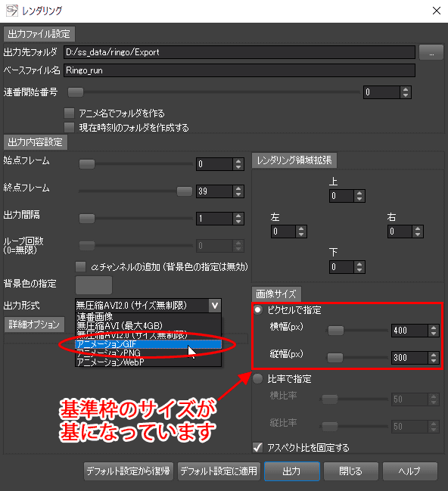The width and height of the screenshot is (448, 491).
Task: Choose アニメーションGIF from the format list
Action: (148, 344)
